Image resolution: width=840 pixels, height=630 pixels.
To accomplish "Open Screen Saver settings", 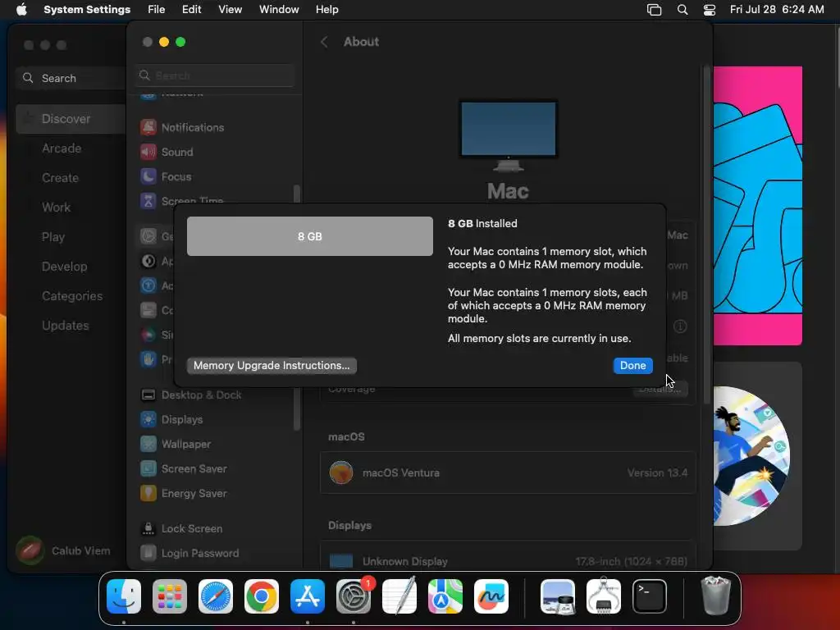I will tap(182, 468).
